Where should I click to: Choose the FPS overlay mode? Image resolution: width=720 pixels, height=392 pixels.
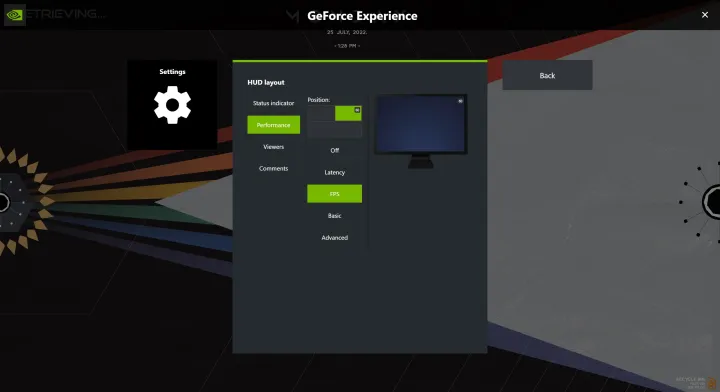click(334, 194)
